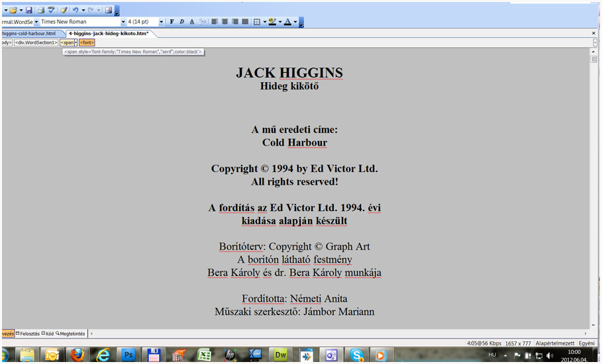The width and height of the screenshot is (602, 364).
Task: Switch to Felosztás split view
Action: coord(28,334)
